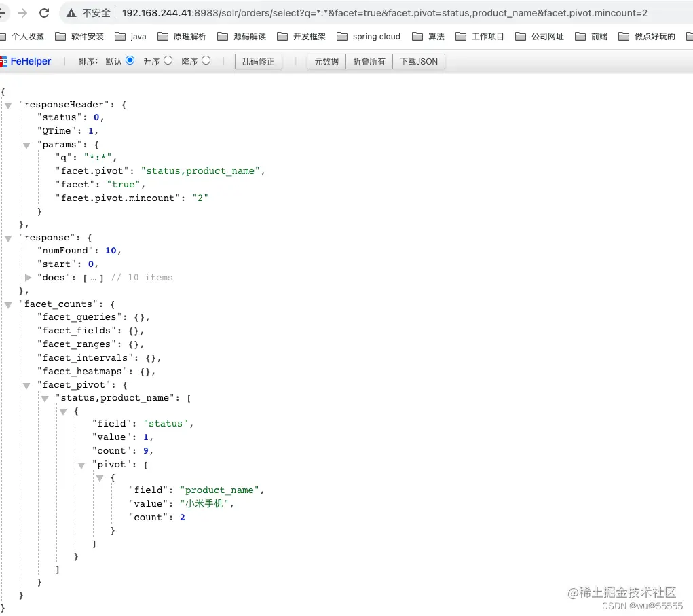Collapse the status,product_name array
Image resolution: width=693 pixels, height=616 pixels.
(45, 399)
